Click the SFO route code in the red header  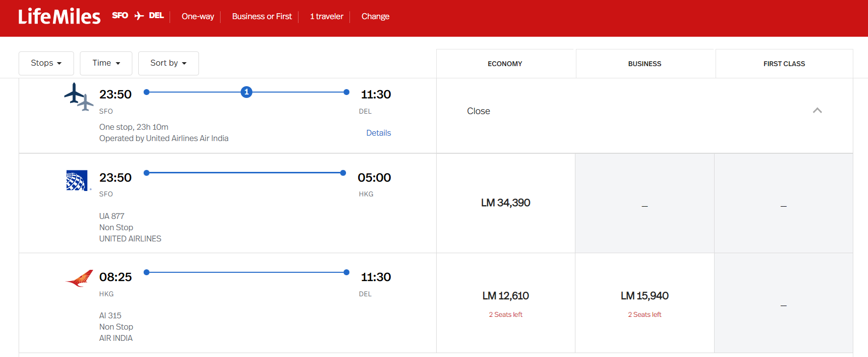pyautogui.click(x=120, y=16)
